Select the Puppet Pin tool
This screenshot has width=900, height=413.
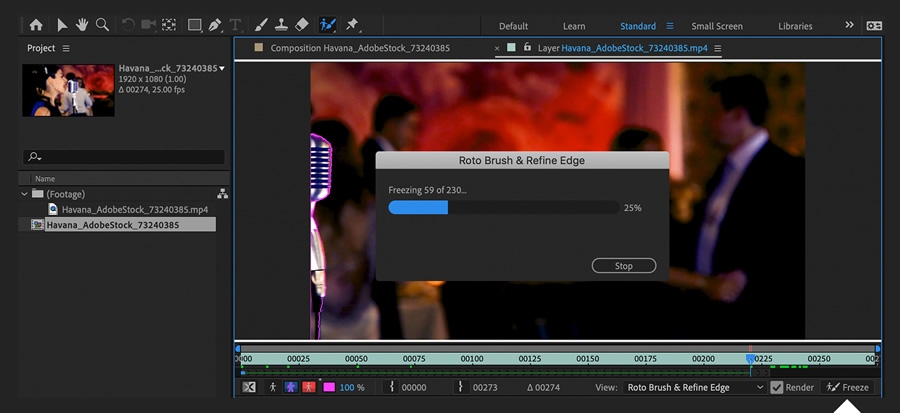(x=352, y=25)
